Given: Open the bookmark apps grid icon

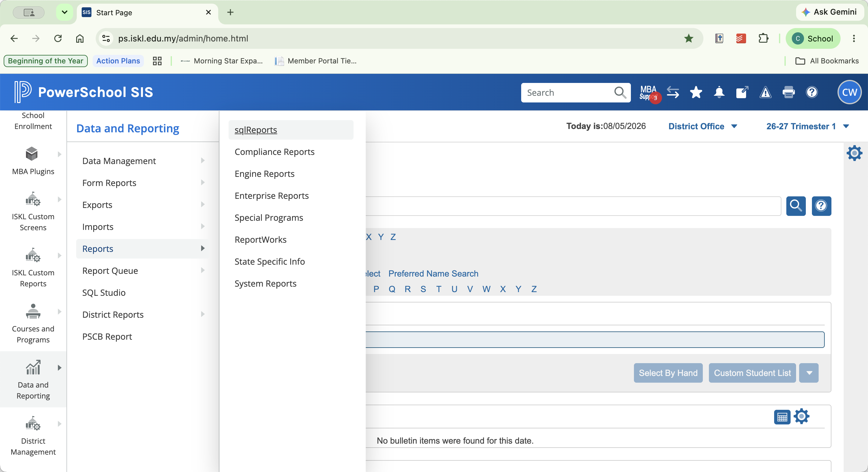Looking at the screenshot, I should [157, 61].
